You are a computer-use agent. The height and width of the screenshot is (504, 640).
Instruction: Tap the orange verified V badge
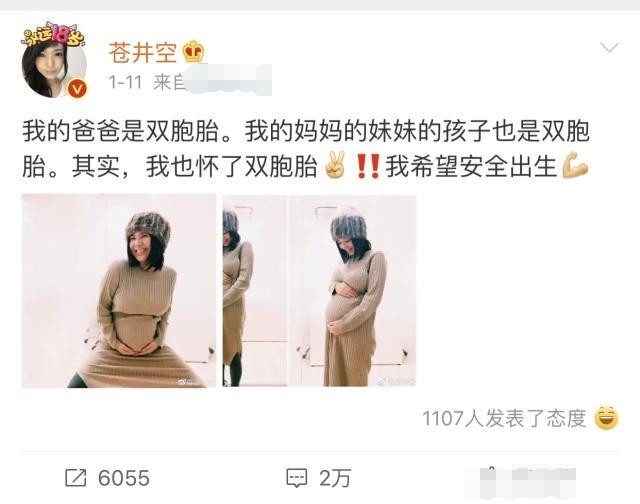(77, 89)
